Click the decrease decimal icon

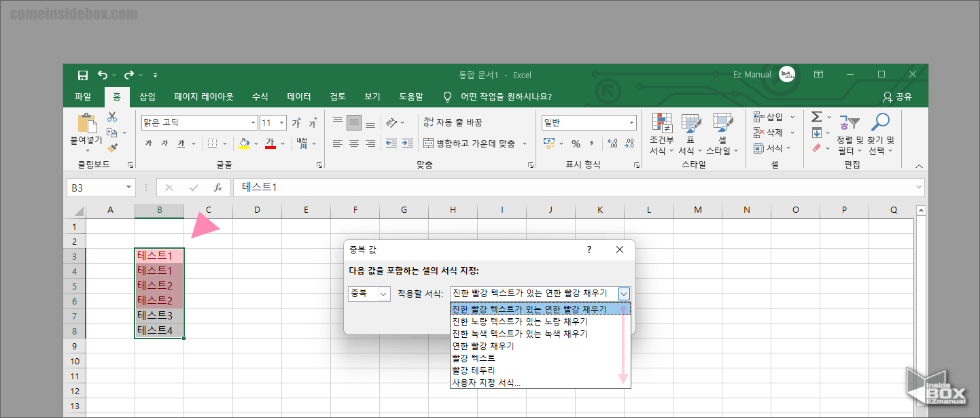coord(629,143)
